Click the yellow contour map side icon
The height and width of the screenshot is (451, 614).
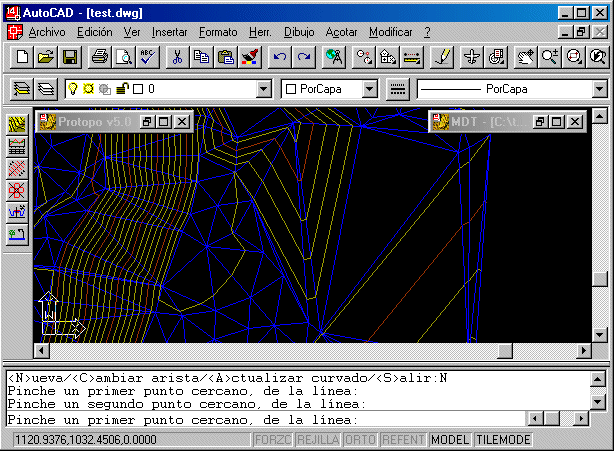17,125
